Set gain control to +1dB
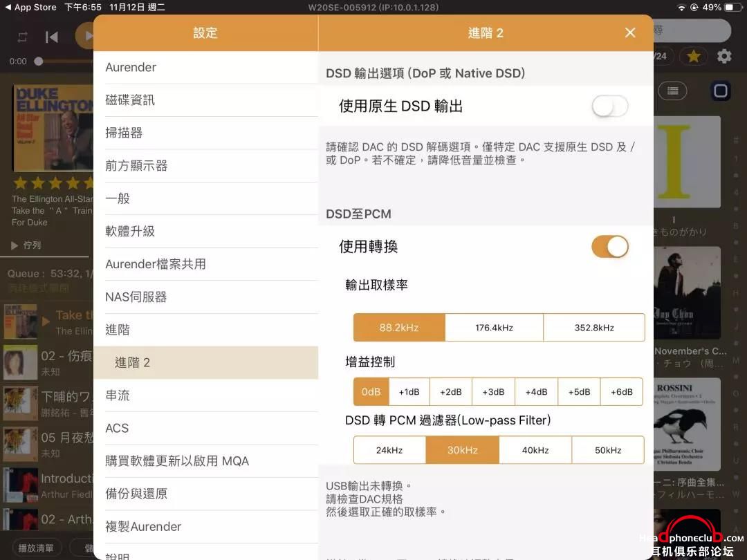Viewport: 747px width, 560px height. pos(409,392)
